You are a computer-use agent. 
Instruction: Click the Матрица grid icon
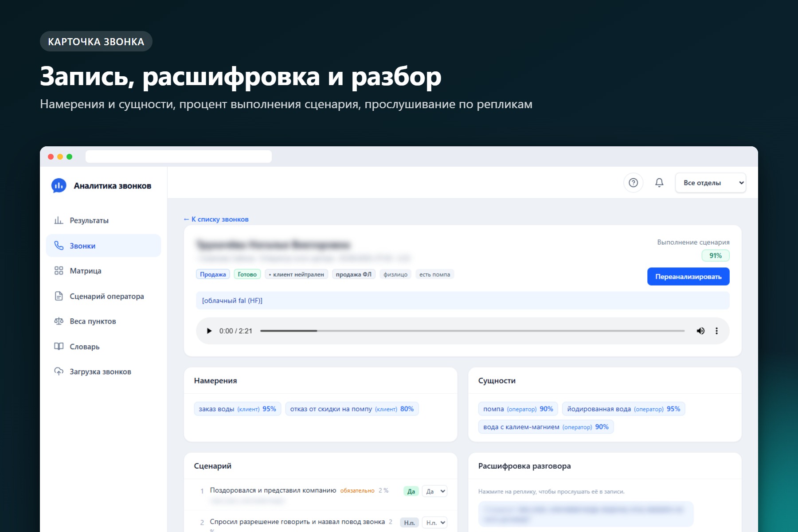(59, 270)
